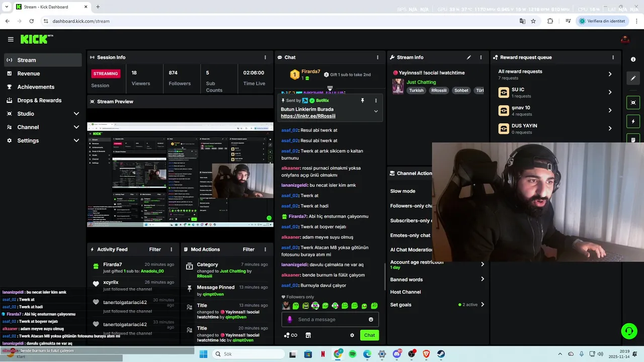Unpin the pinned BotRix chat message
Image resolution: width=644 pixels, height=362 pixels.
click(x=362, y=101)
